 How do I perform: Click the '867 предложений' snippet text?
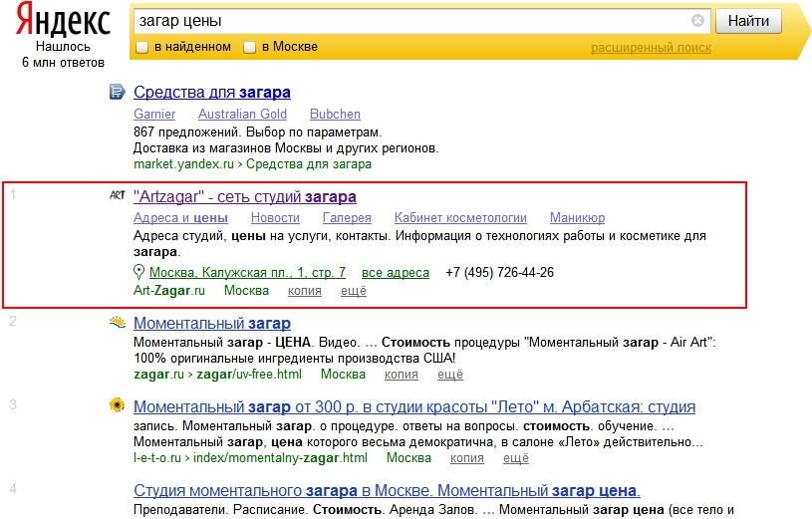click(187, 132)
